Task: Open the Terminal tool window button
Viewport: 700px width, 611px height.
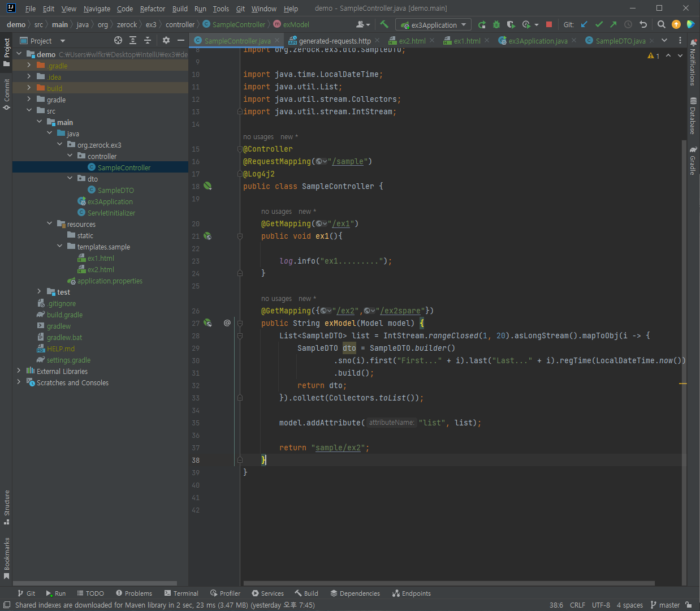Action: 181,593
